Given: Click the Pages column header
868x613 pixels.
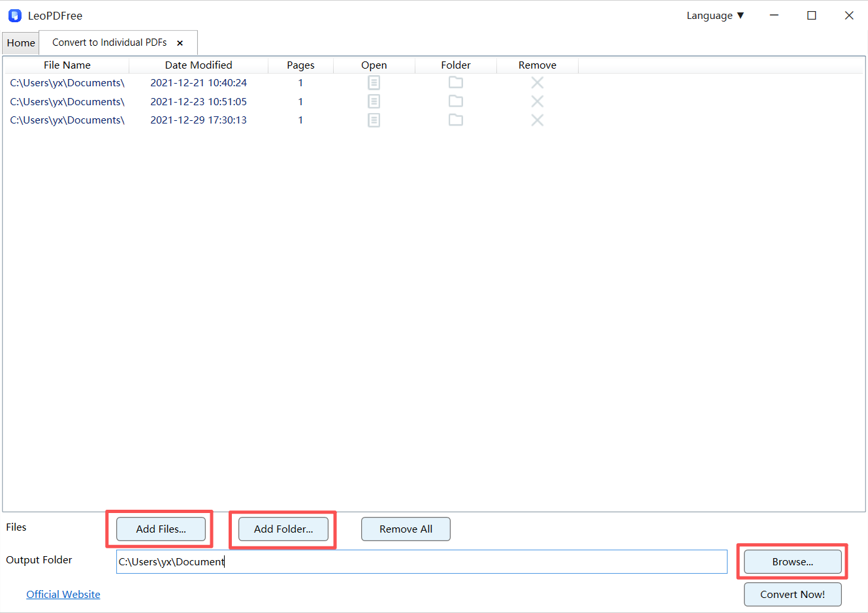Looking at the screenshot, I should click(300, 65).
